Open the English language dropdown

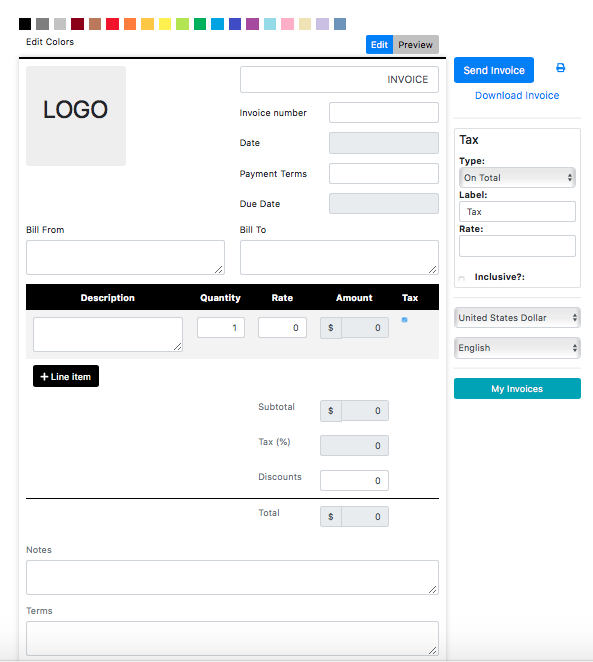[x=517, y=348]
